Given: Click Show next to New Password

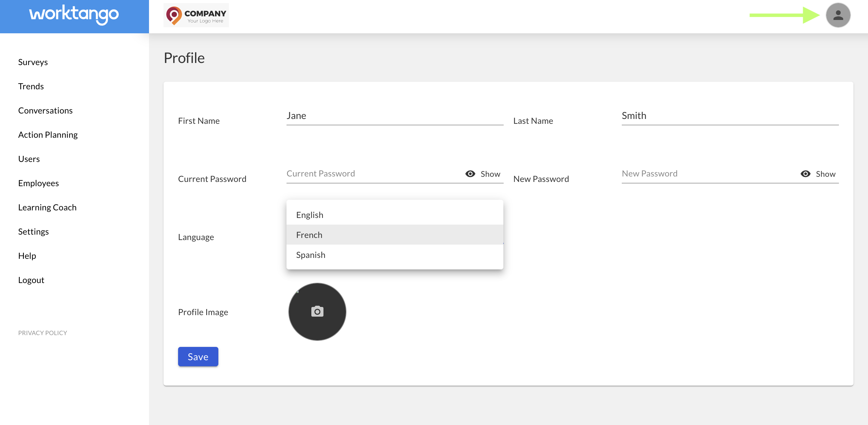Looking at the screenshot, I should click(x=825, y=174).
